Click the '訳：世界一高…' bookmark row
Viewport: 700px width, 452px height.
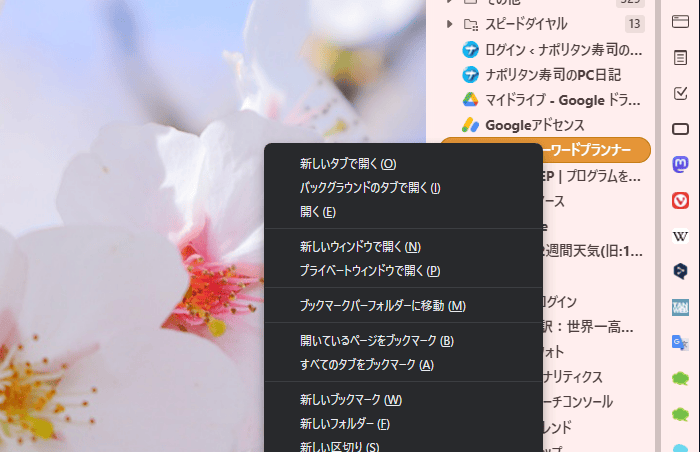[596, 327]
